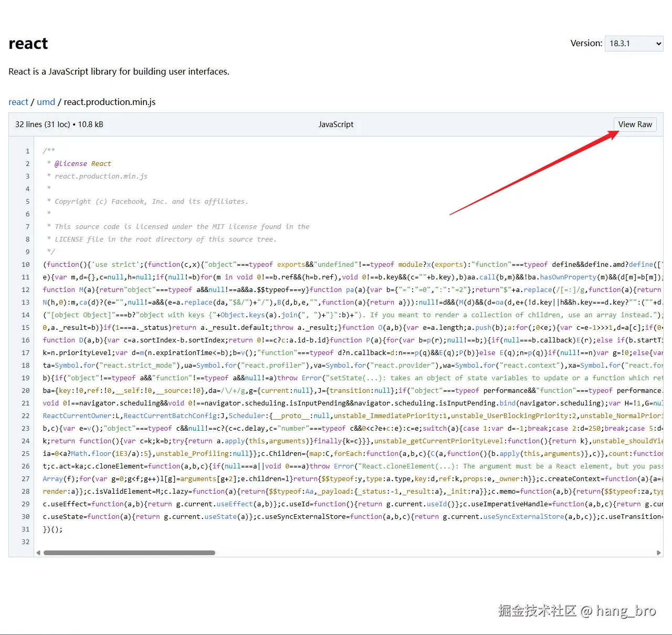Click the JavaScript language label

336,124
